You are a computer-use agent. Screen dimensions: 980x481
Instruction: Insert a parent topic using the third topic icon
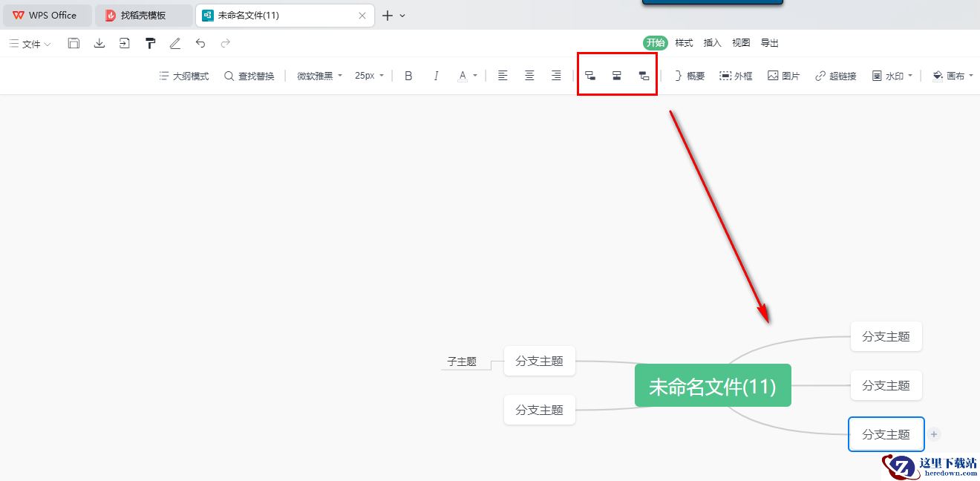[x=644, y=76]
